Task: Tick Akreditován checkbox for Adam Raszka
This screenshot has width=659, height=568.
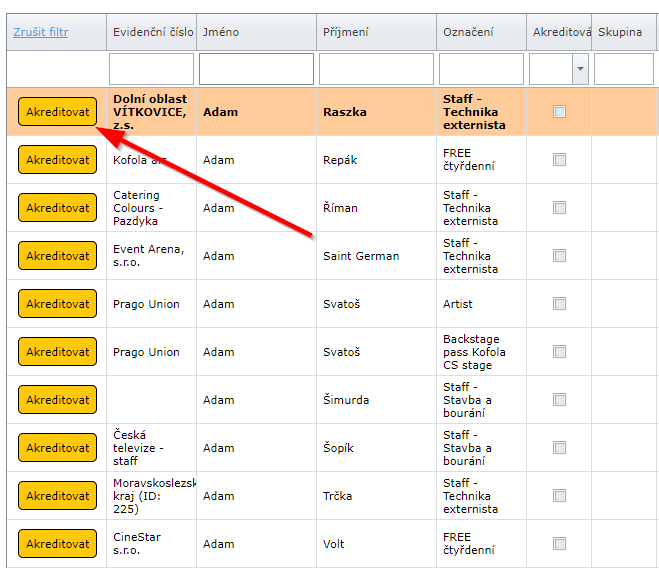Action: [559, 112]
